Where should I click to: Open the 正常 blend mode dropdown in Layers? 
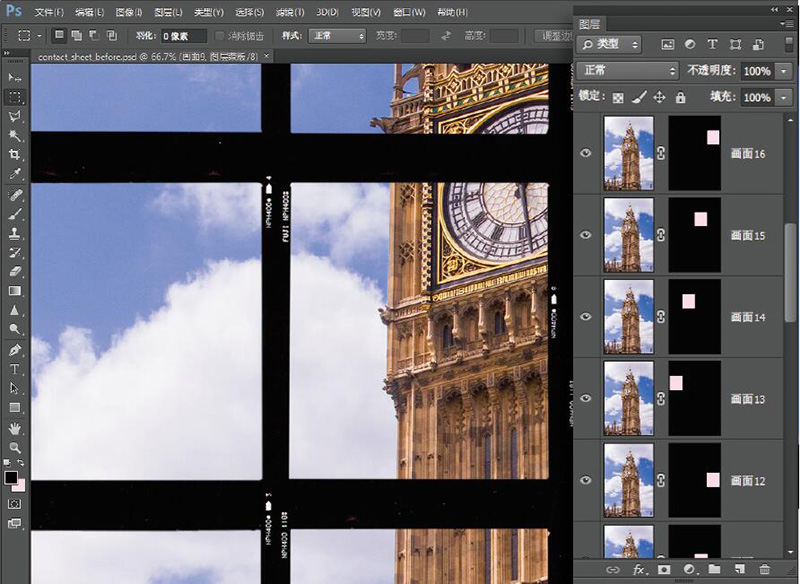[628, 70]
